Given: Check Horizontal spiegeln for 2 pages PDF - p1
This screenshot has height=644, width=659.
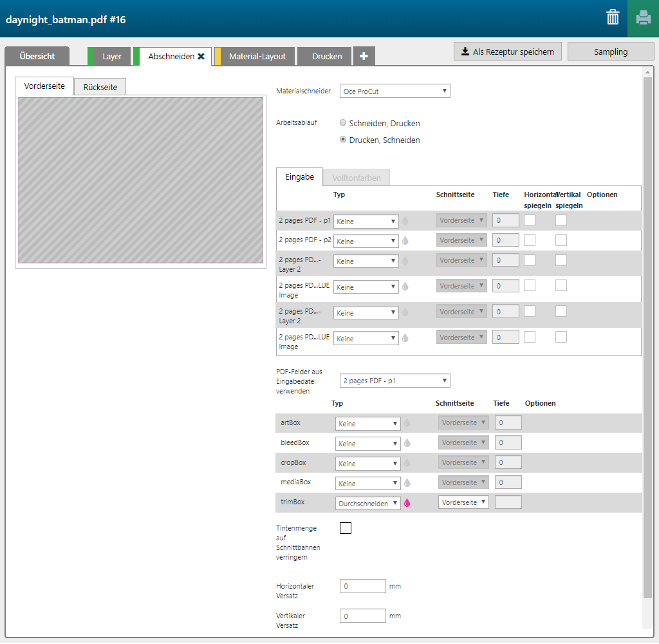Looking at the screenshot, I should pos(530,220).
